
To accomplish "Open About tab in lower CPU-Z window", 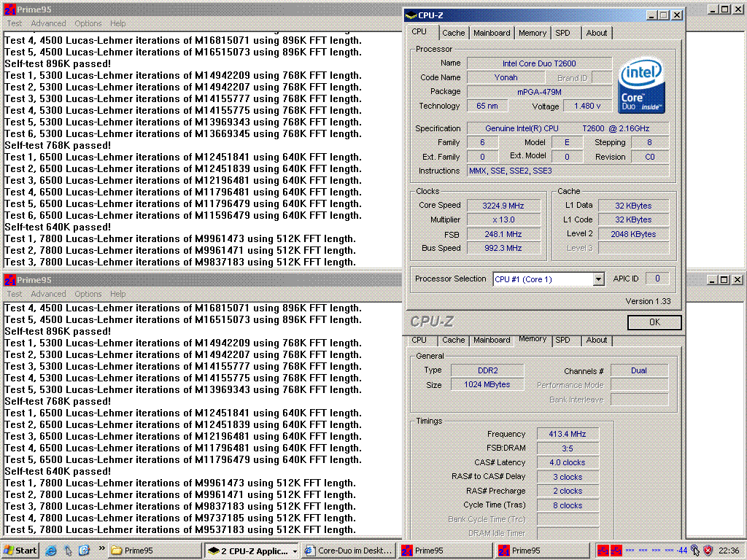I will 597,340.
